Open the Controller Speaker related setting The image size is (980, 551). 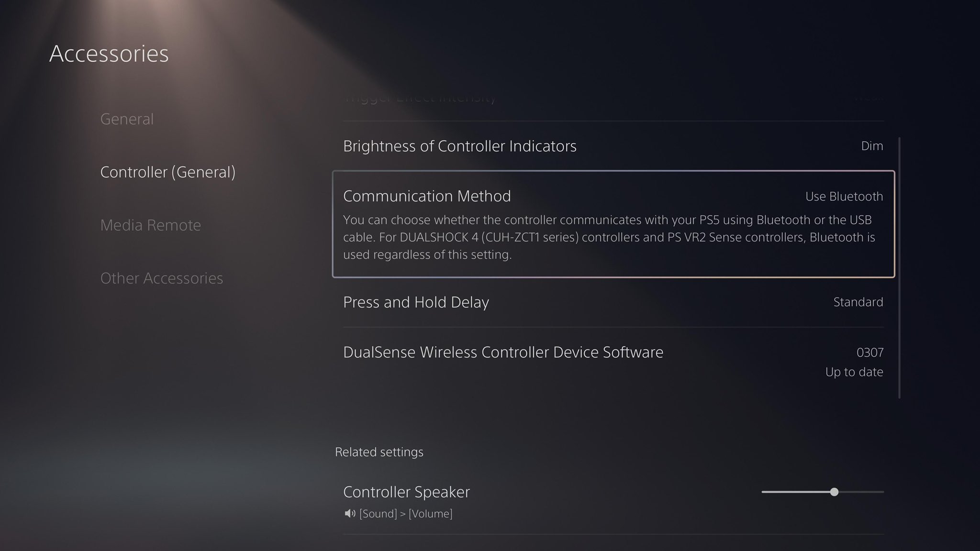613,502
